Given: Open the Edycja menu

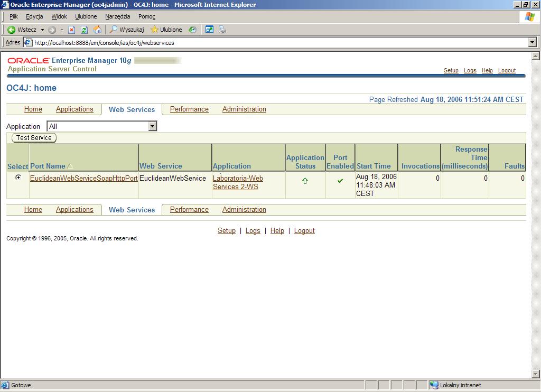Looking at the screenshot, I should [34, 16].
